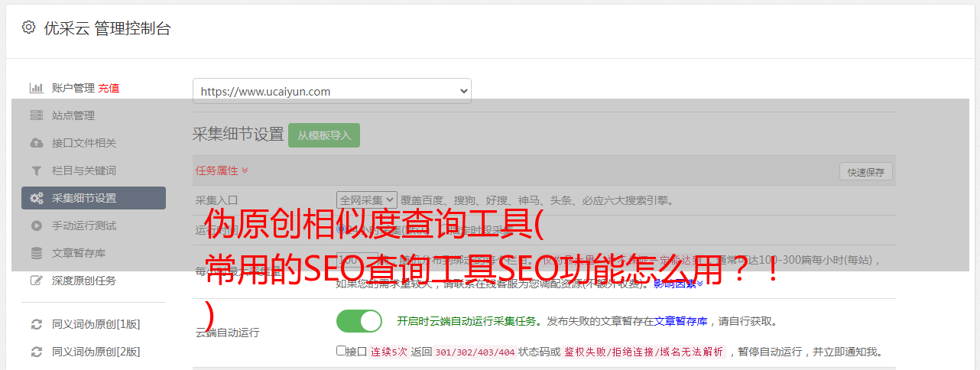980x370 pixels.
Task: Click the gear icon beside 优采云 管理控制台
Action: point(28,28)
